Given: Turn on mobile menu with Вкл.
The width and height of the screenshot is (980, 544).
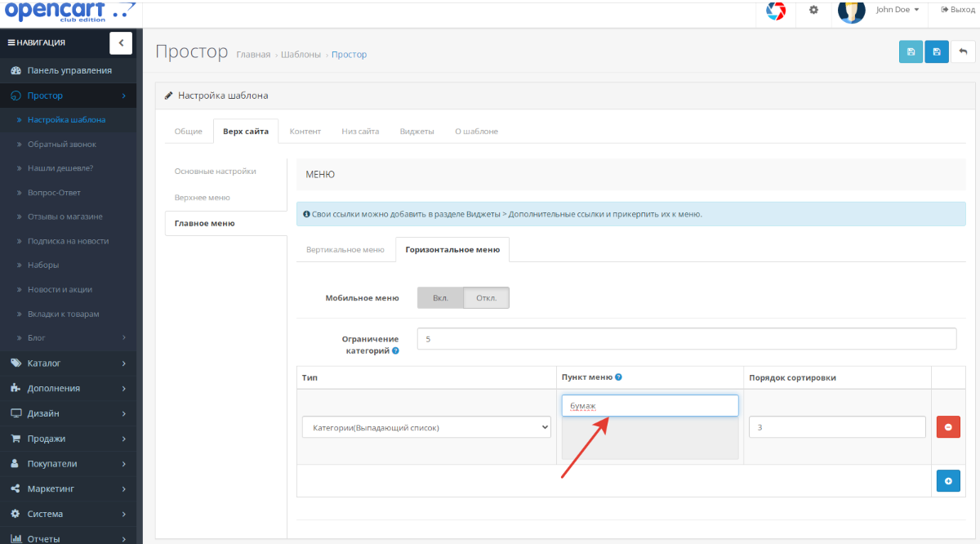Looking at the screenshot, I should pyautogui.click(x=440, y=298).
